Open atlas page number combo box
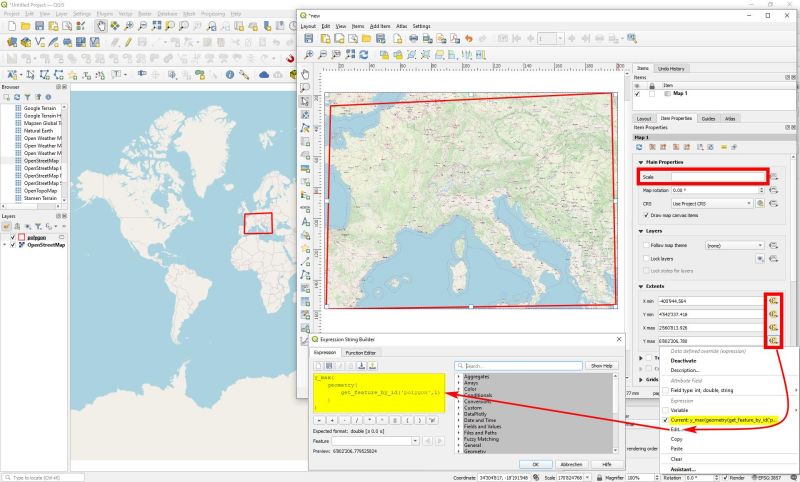 coord(551,38)
